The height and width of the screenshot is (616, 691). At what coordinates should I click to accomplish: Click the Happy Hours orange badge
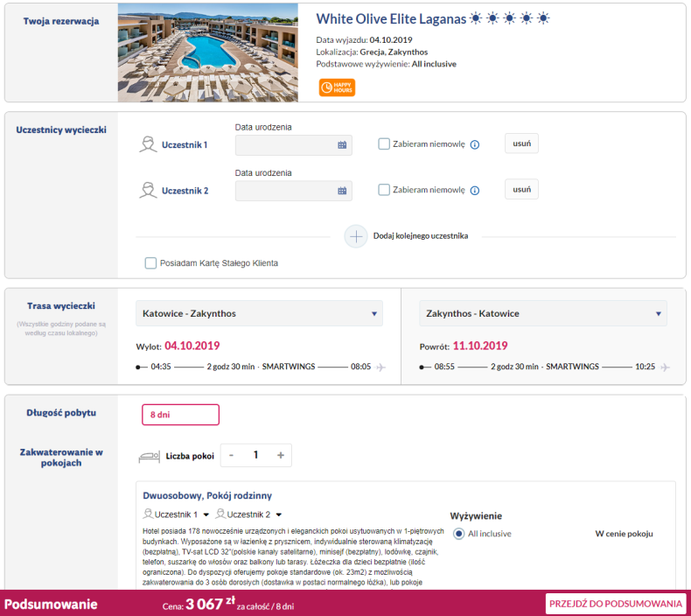click(x=337, y=87)
